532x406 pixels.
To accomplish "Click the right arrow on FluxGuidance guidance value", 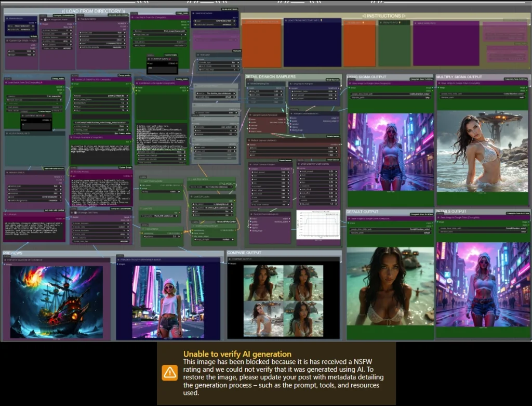I will [179, 236].
